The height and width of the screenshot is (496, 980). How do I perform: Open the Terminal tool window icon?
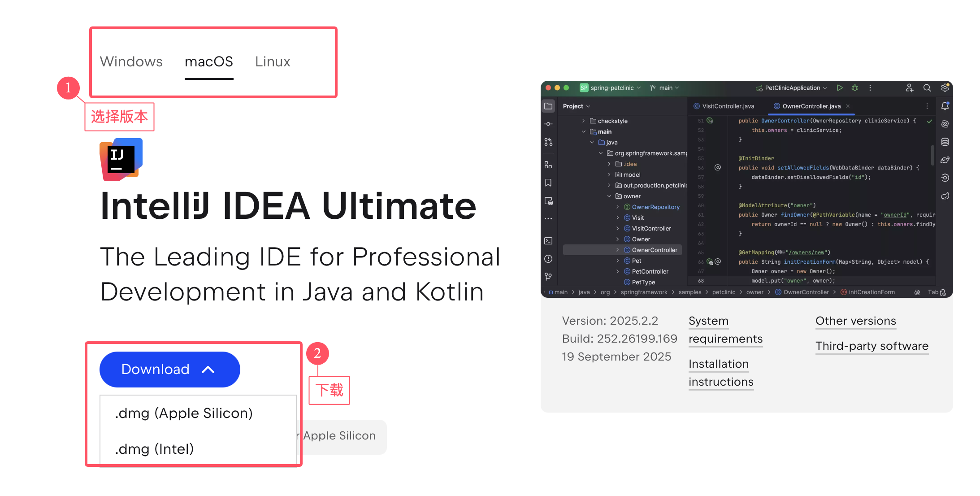[x=548, y=241]
